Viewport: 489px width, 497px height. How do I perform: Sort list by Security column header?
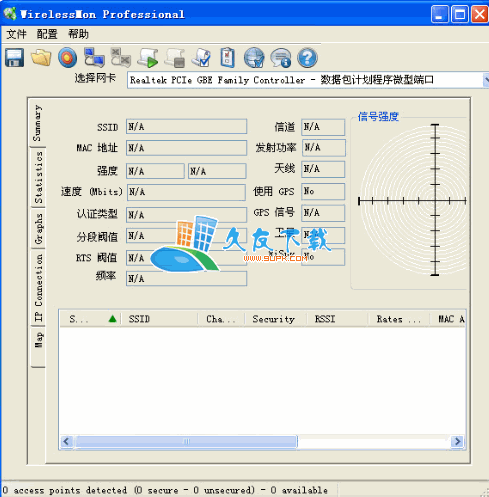[x=276, y=319]
